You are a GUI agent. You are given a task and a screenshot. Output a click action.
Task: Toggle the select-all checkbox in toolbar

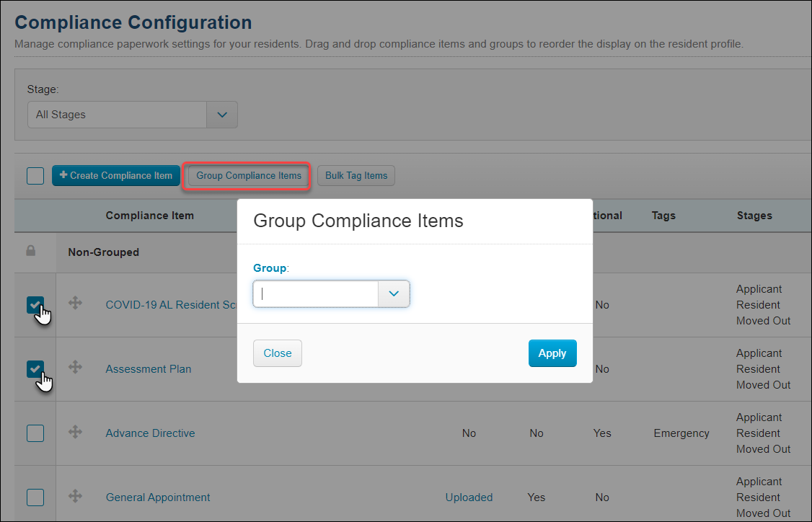35,175
